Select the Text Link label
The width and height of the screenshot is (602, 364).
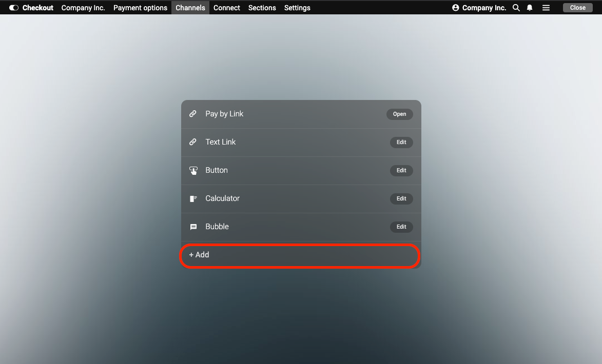tap(220, 142)
